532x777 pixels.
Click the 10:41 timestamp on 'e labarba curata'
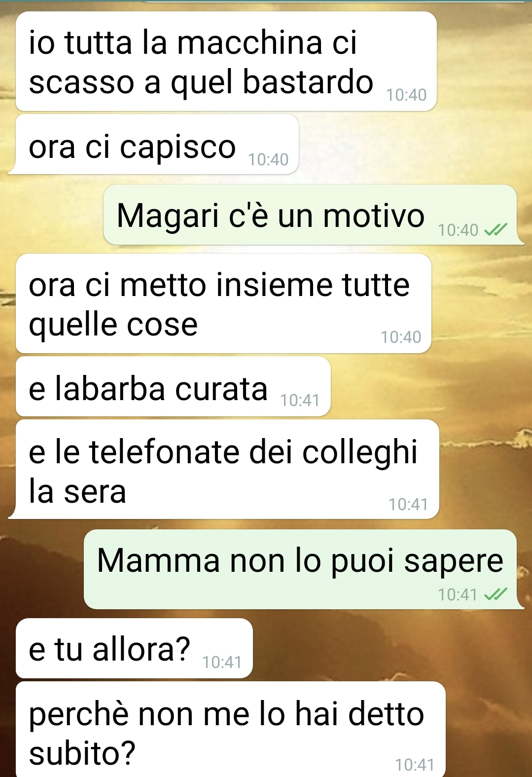(300, 400)
